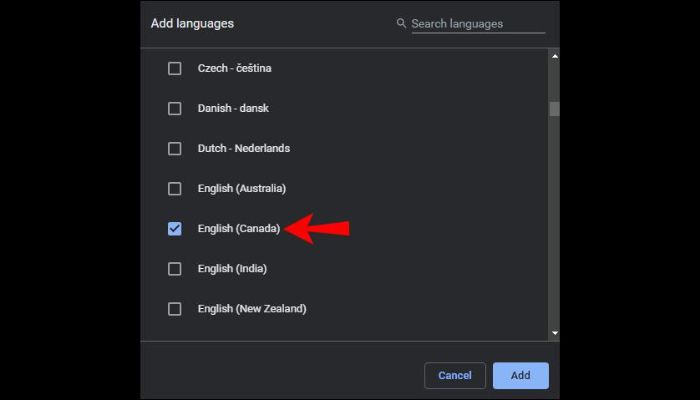700x400 pixels.
Task: Click the "English (Canada)" label
Action: point(239,229)
